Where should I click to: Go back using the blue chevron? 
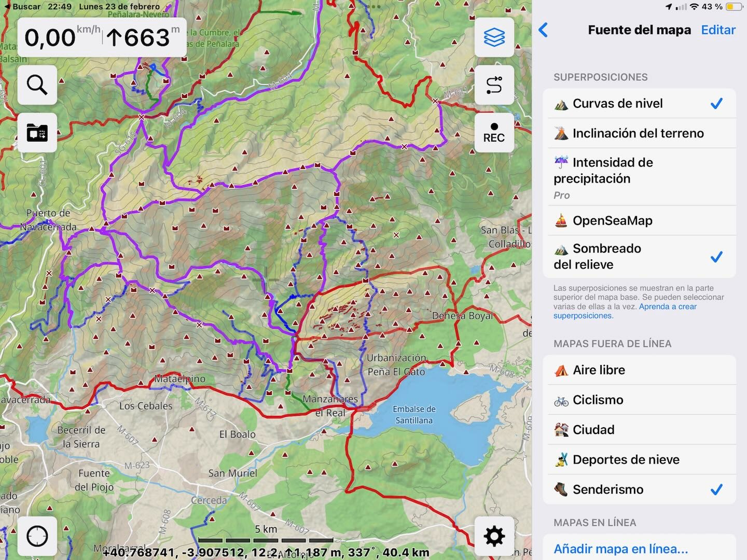click(x=544, y=30)
